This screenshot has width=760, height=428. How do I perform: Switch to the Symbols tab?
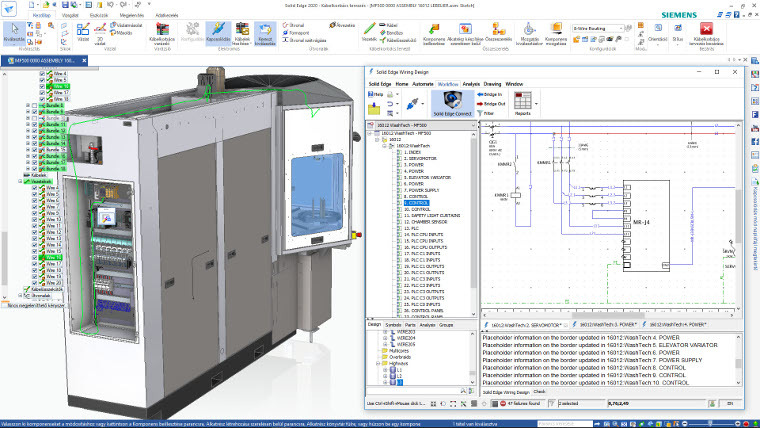click(393, 325)
